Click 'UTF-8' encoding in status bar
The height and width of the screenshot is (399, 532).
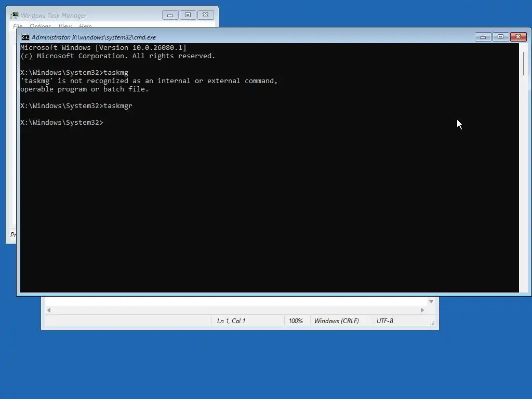pos(385,321)
